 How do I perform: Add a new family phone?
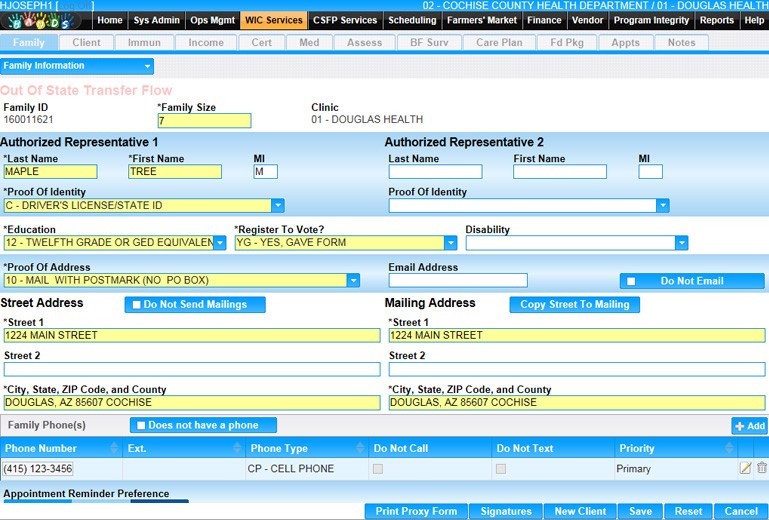point(749,426)
